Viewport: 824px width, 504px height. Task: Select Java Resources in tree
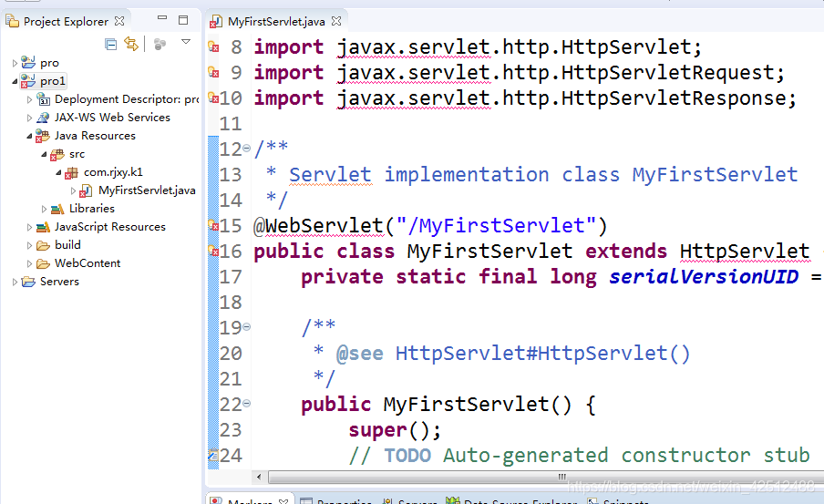[x=95, y=136]
